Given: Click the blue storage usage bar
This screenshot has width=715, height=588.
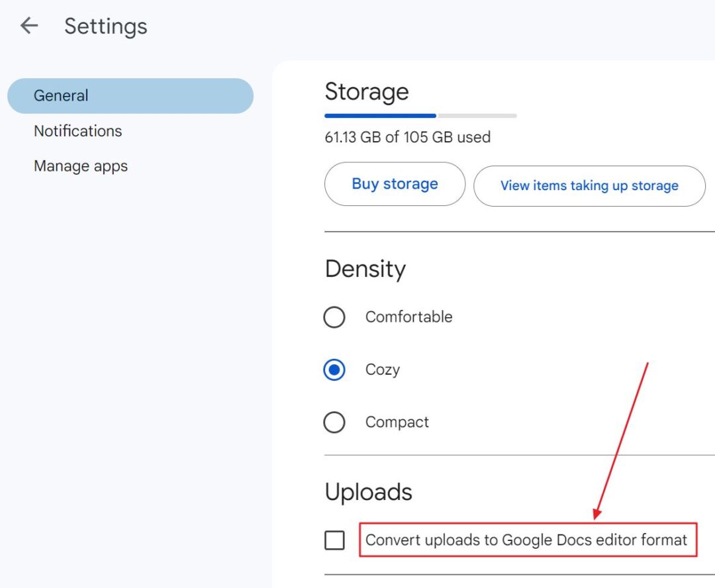Looking at the screenshot, I should tap(380, 116).
